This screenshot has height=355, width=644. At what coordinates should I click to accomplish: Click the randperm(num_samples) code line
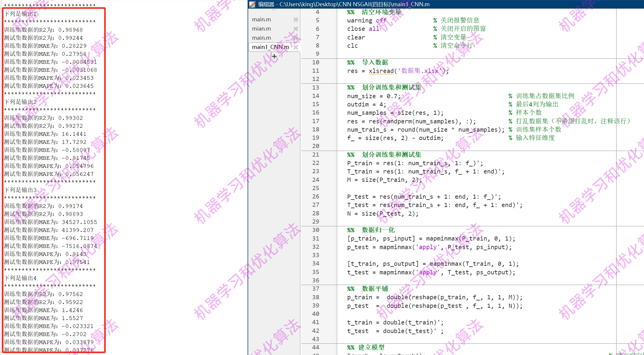tap(412, 121)
